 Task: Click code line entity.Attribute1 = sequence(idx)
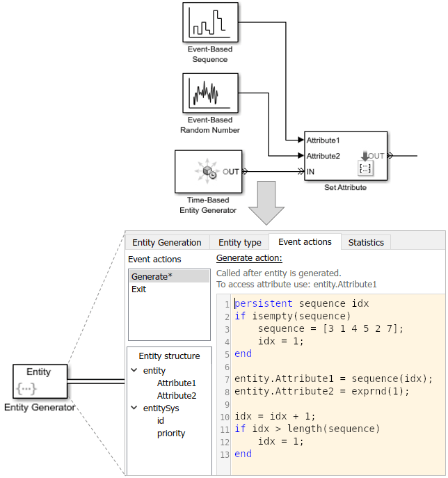pyautogui.click(x=333, y=379)
